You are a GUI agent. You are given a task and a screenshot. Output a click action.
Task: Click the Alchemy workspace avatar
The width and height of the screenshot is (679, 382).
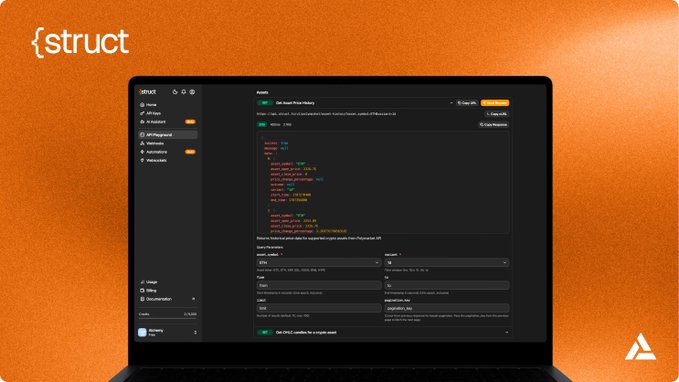[x=142, y=332]
